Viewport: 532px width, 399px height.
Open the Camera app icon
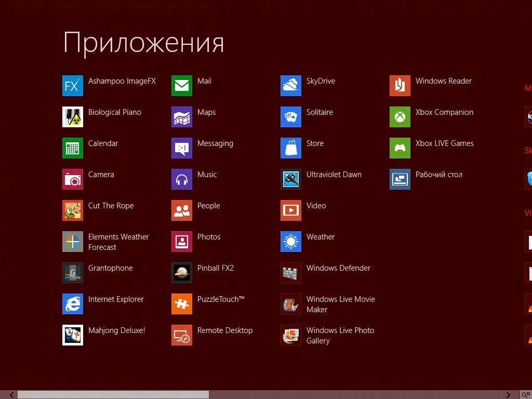73,179
